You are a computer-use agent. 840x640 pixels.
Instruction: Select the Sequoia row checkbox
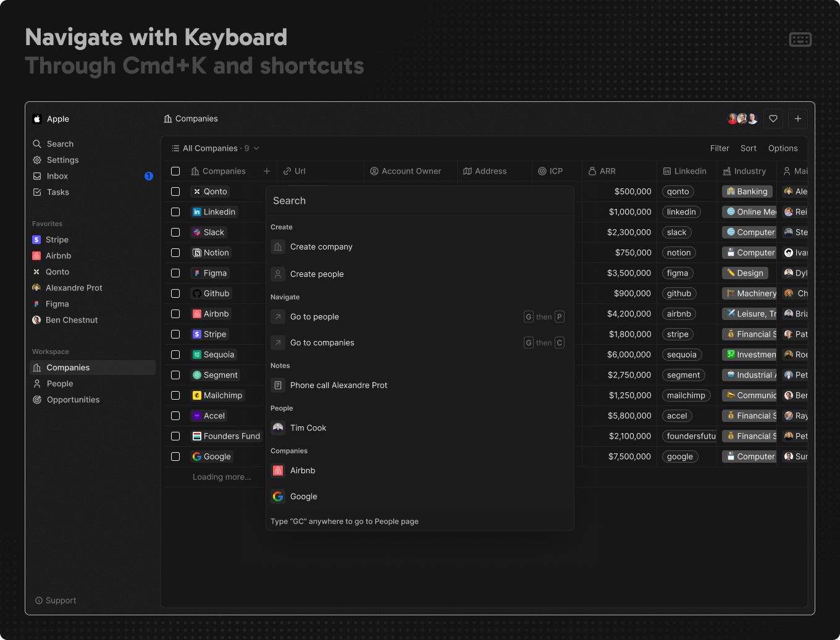coord(175,355)
